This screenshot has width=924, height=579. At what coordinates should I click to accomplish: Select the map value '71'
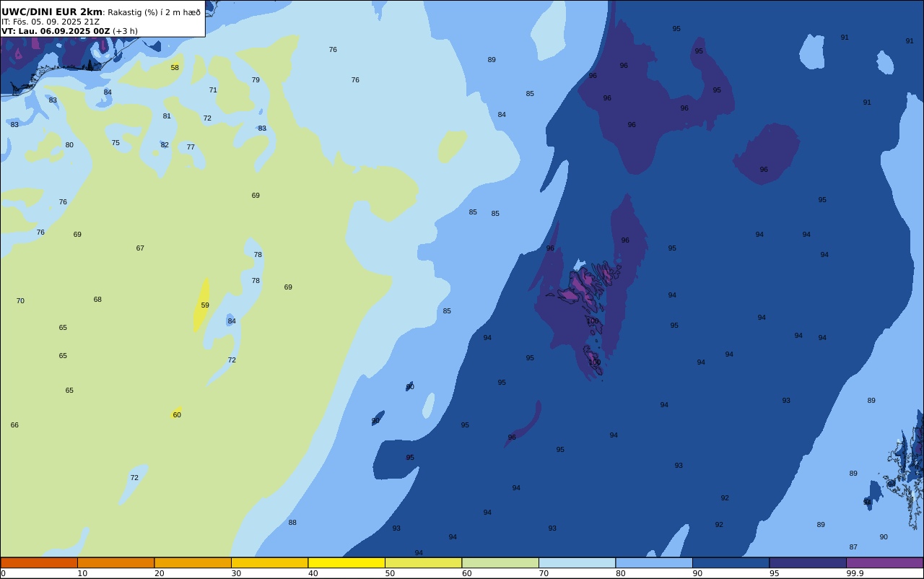[x=213, y=90]
